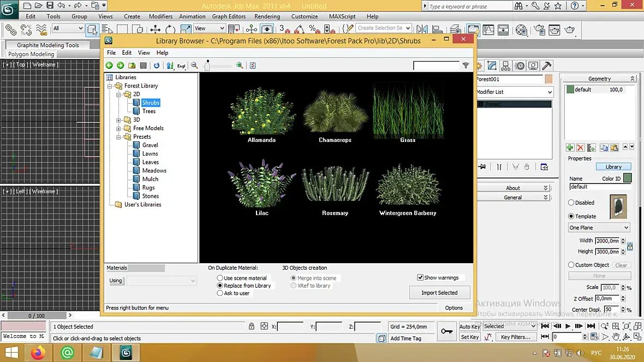644x362 pixels.
Task: Open the View menu in Library Browser
Action: [x=144, y=53]
